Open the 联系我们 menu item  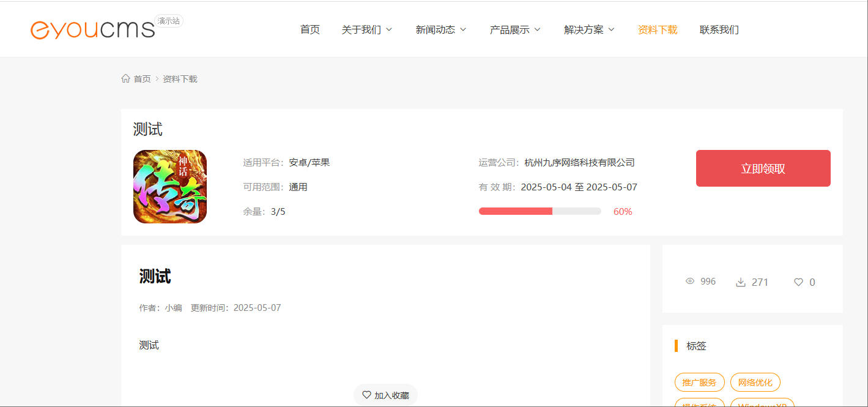(719, 29)
